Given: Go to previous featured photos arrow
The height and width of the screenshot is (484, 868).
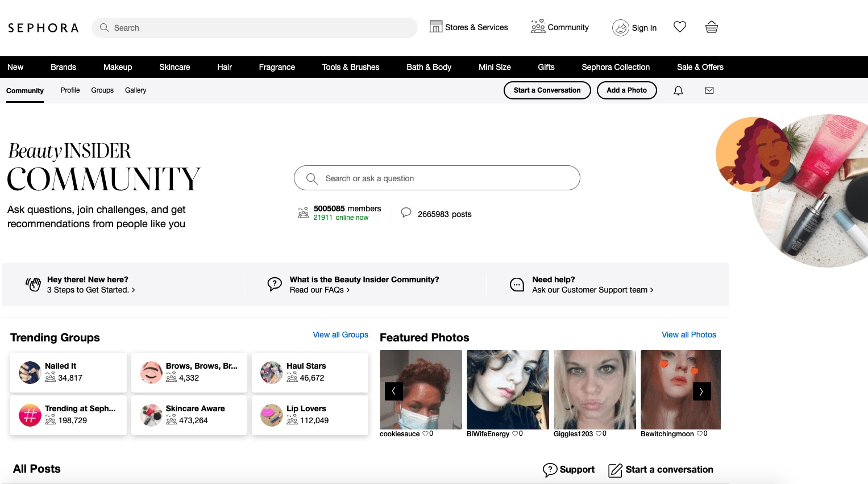Looking at the screenshot, I should pyautogui.click(x=394, y=391).
